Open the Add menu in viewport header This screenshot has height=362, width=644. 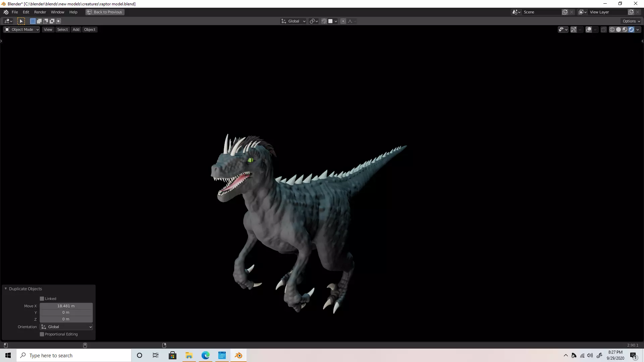pyautogui.click(x=76, y=29)
